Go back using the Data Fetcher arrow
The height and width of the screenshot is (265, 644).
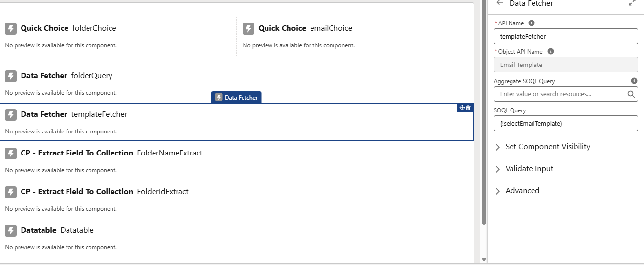(500, 3)
